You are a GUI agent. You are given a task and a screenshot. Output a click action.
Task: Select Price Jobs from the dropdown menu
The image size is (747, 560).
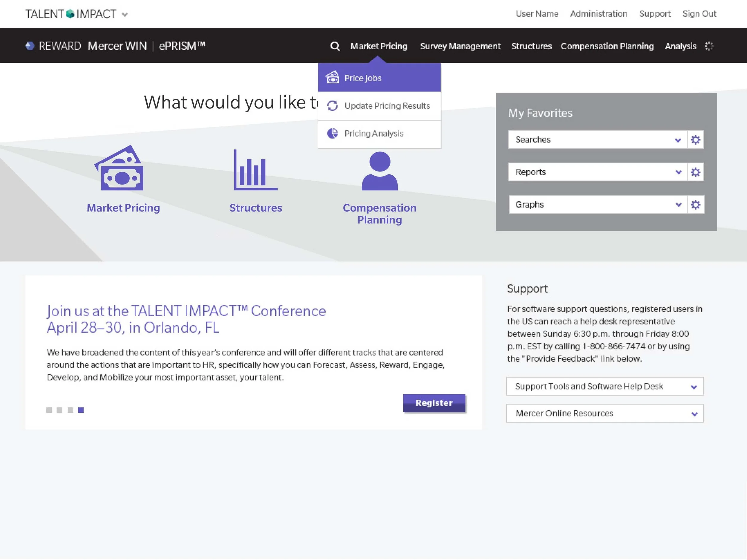pos(379,78)
